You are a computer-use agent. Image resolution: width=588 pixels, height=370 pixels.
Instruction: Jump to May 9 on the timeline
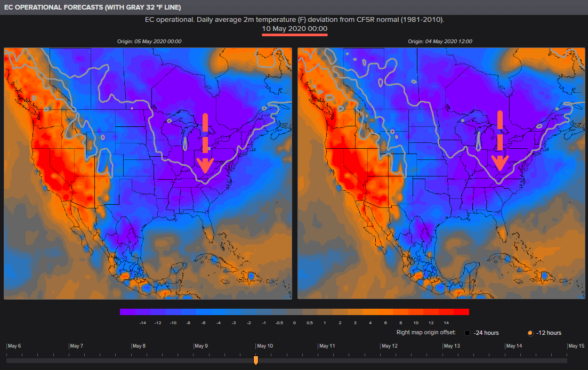click(201, 346)
